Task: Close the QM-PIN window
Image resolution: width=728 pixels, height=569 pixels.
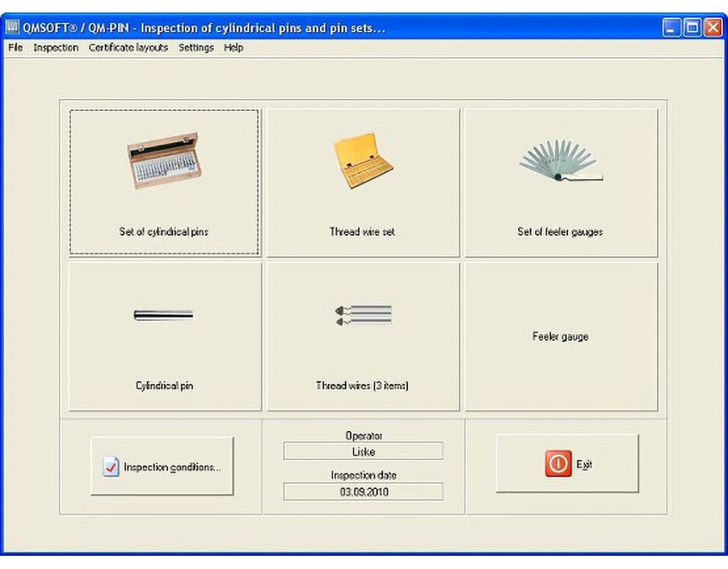Action: [x=713, y=28]
